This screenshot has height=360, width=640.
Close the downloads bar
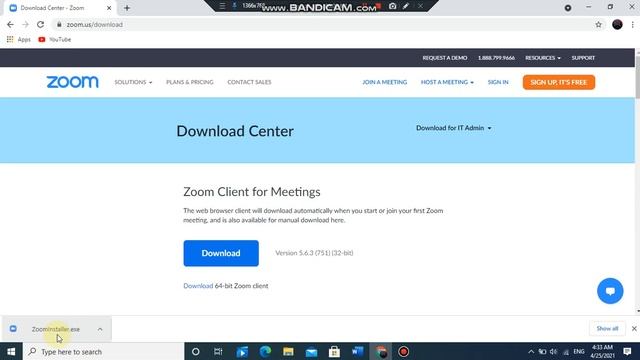634,329
